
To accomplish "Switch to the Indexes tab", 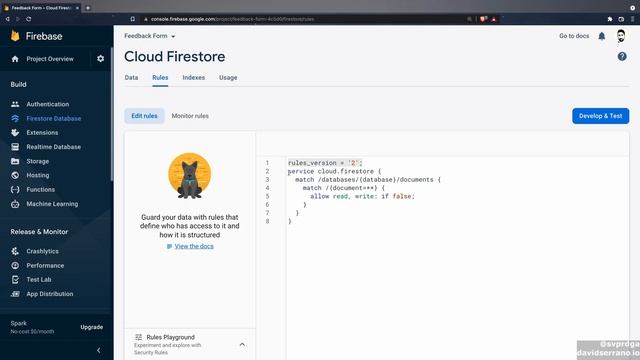I will coord(193,78).
